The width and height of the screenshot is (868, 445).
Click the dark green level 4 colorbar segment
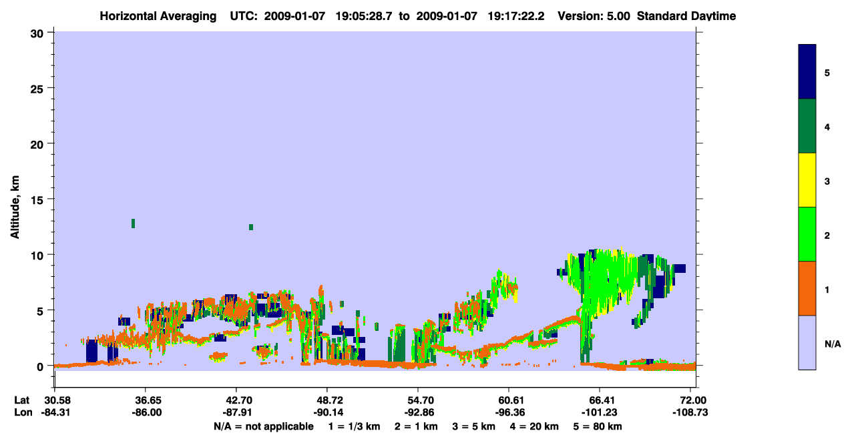coord(807,126)
